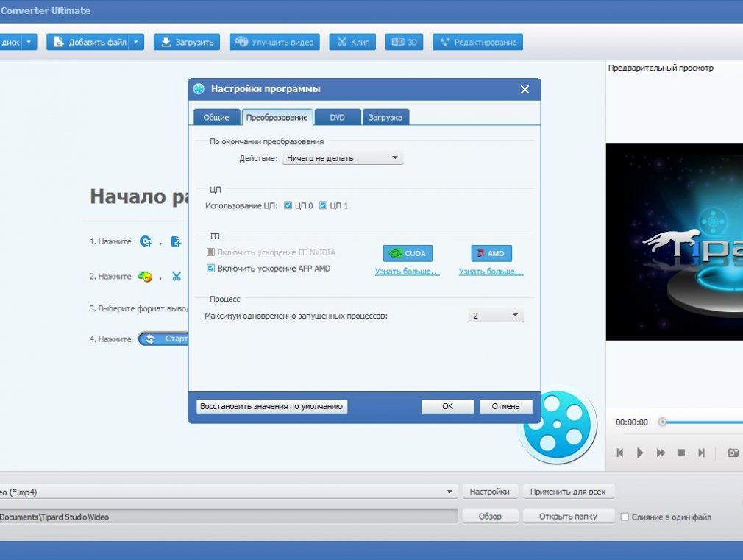Open the Действие dropdown Ничего не делать
This screenshot has width=743, height=560.
click(x=343, y=158)
